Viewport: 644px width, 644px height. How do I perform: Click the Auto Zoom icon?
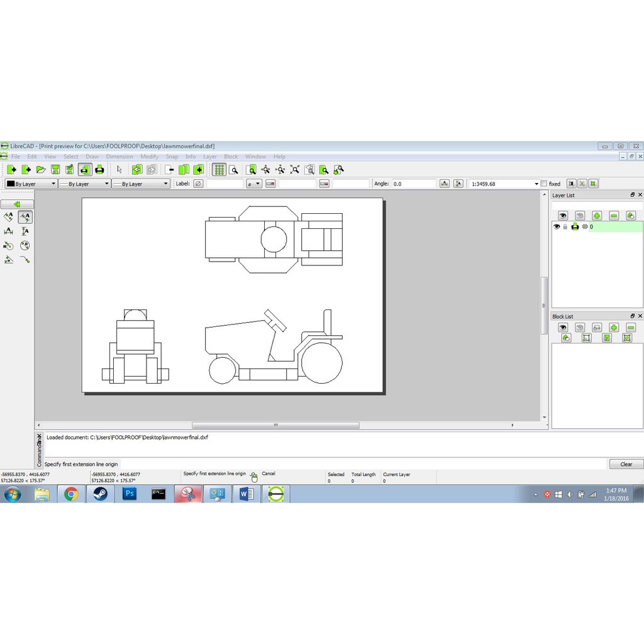[295, 170]
